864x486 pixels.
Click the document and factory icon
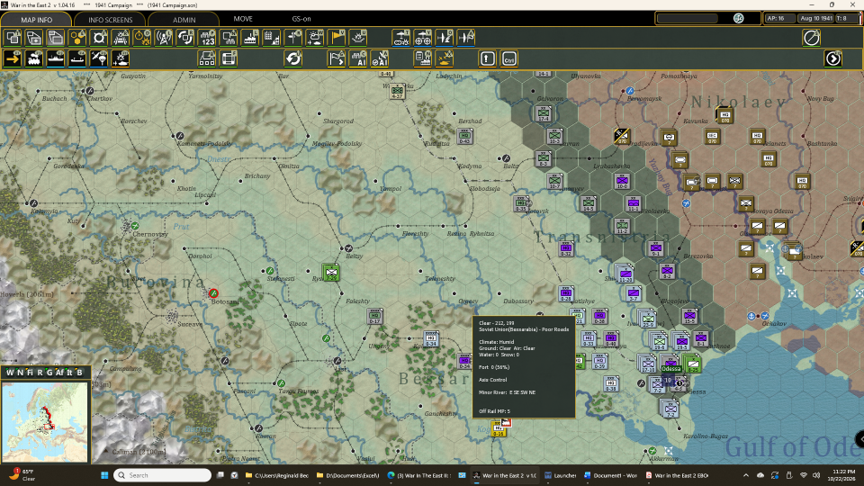pos(423,58)
